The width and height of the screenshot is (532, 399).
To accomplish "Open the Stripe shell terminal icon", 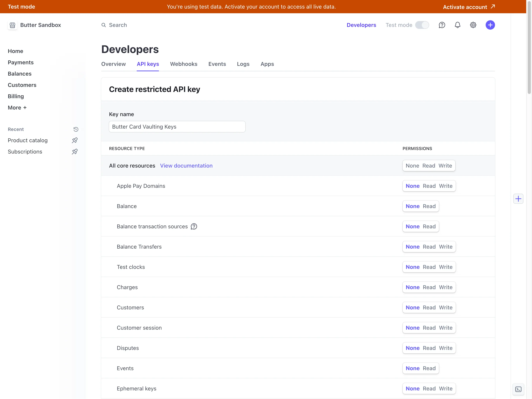I will pyautogui.click(x=518, y=389).
